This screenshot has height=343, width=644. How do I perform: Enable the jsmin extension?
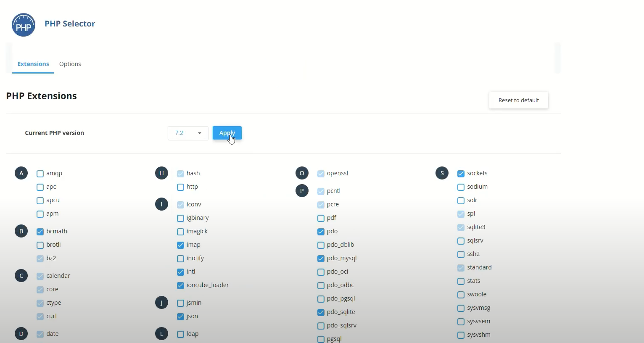(x=180, y=303)
